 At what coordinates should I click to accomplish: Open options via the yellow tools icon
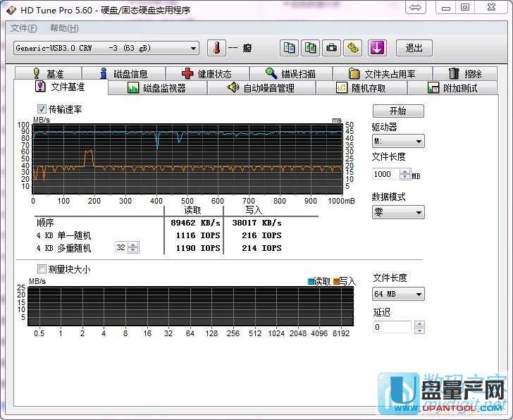352,48
